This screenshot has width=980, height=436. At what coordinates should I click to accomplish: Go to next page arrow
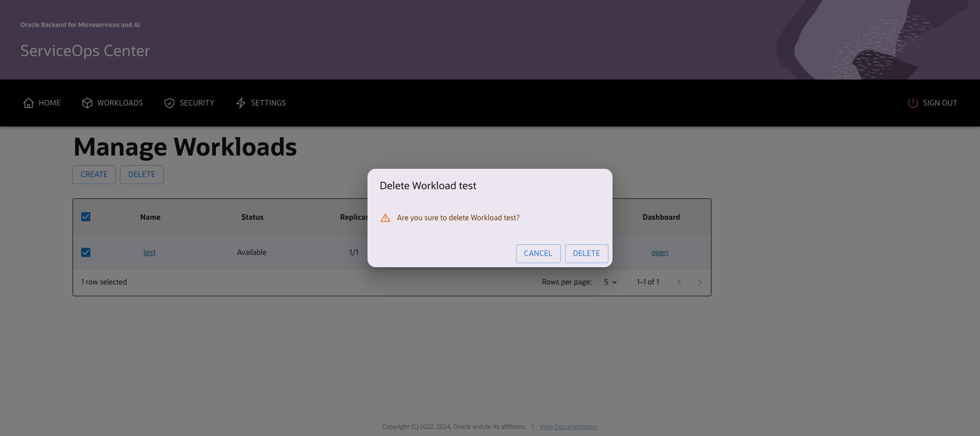(x=699, y=282)
